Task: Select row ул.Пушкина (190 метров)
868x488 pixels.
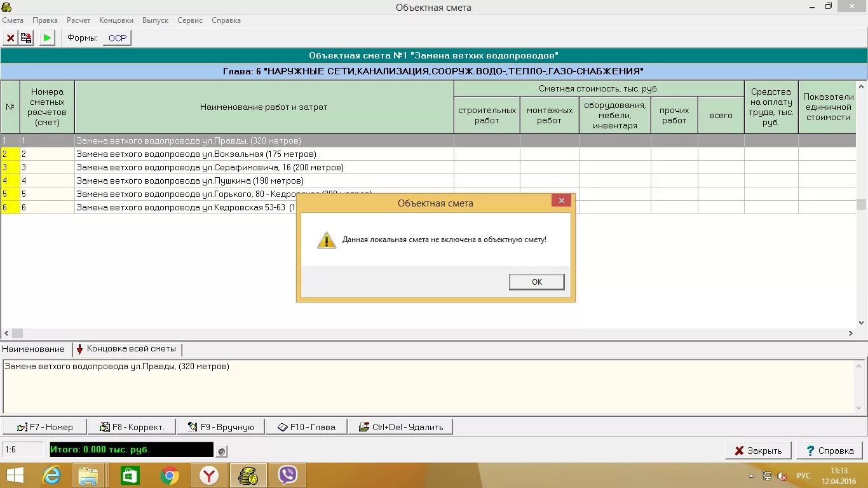Action: [x=428, y=180]
